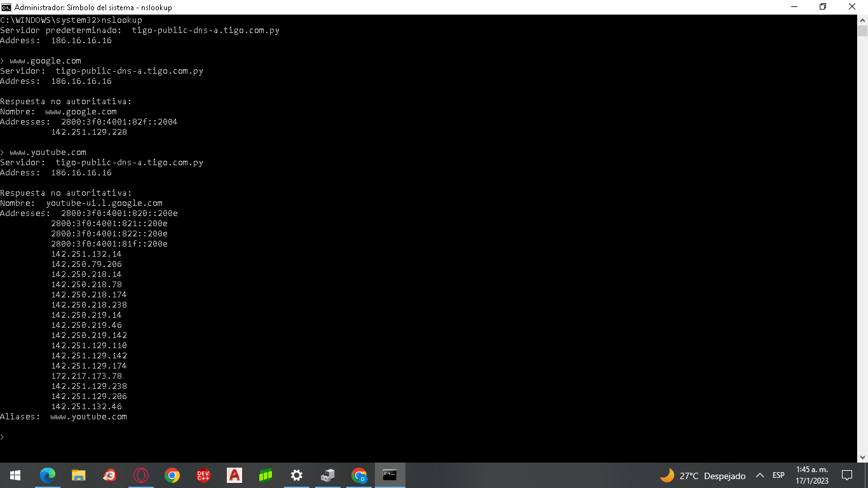Open AutoCAD from the taskbar

234,475
